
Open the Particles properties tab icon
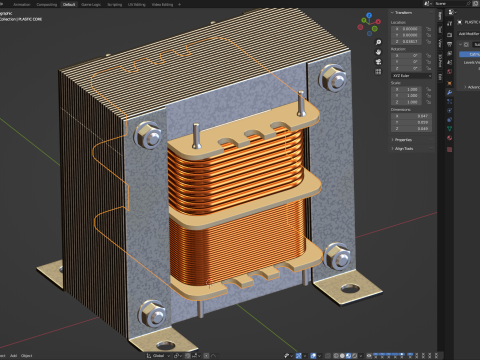tap(450, 101)
